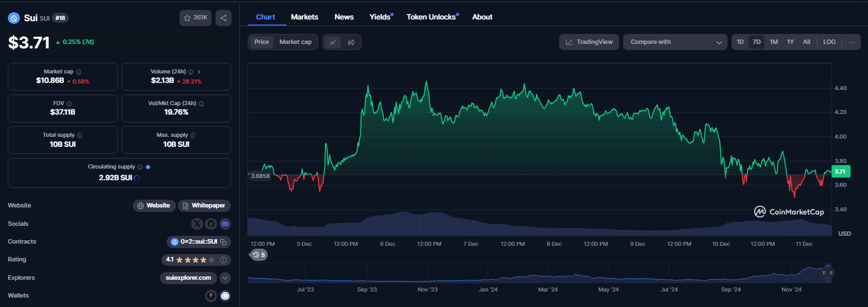Click the FDV info icon
868x307 pixels.
click(x=69, y=103)
